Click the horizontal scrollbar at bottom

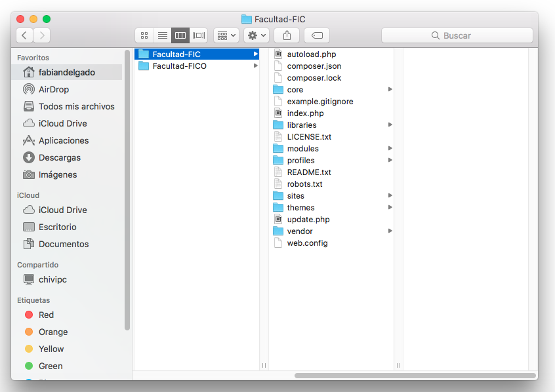[415, 376]
